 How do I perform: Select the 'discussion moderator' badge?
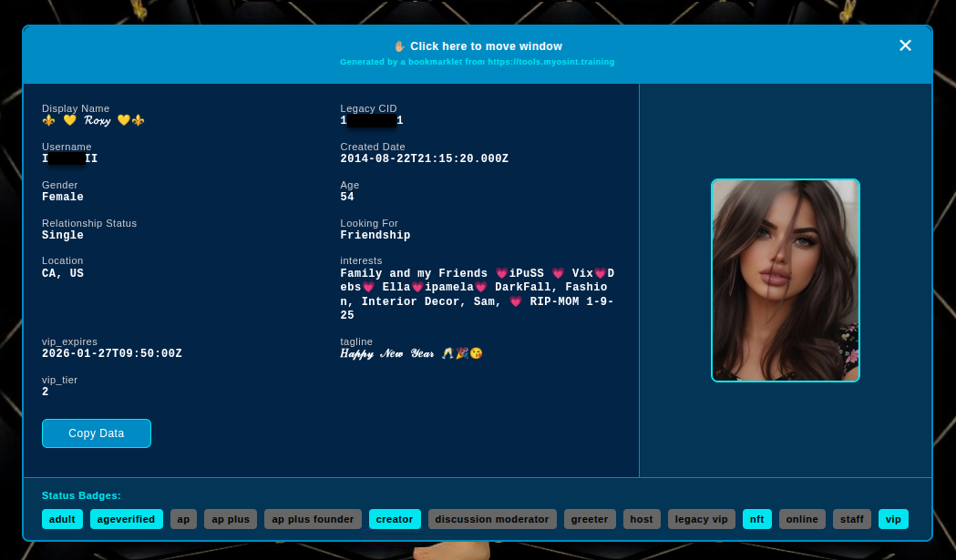click(492, 519)
